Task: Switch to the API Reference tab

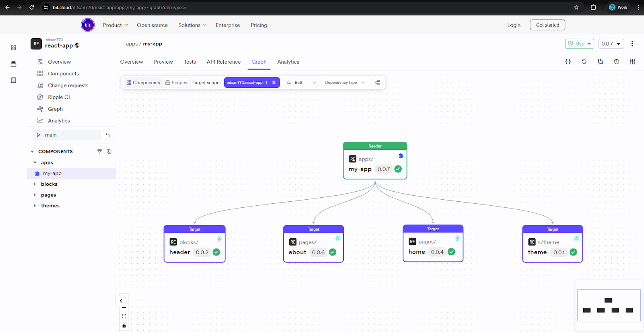Action: point(224,62)
